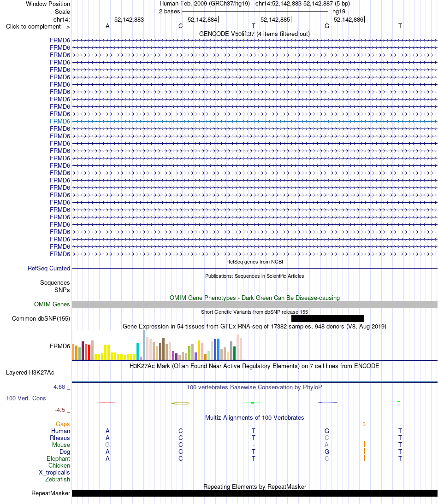Screen dimensions: 438x504
Task: Click the 'Click to complement -->' label
Action: (x=38, y=27)
